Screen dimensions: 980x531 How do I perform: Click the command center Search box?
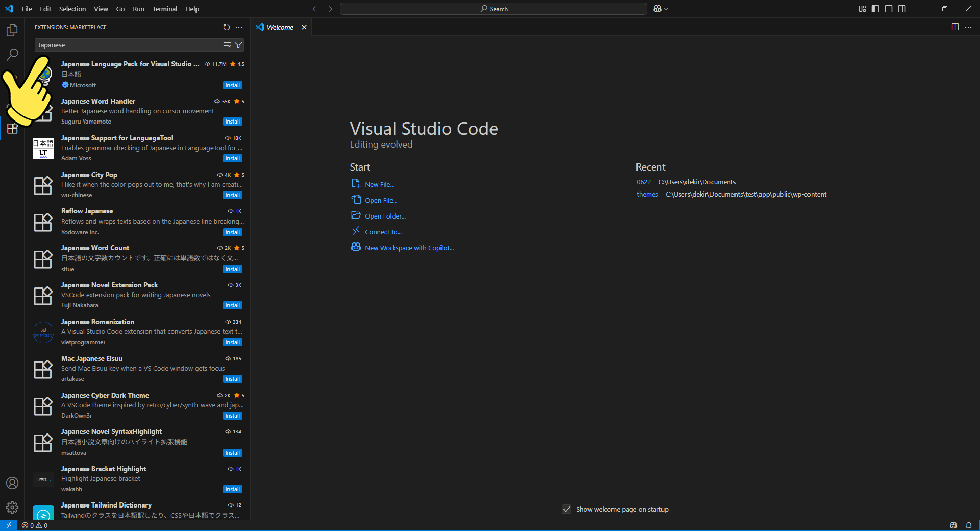point(494,9)
